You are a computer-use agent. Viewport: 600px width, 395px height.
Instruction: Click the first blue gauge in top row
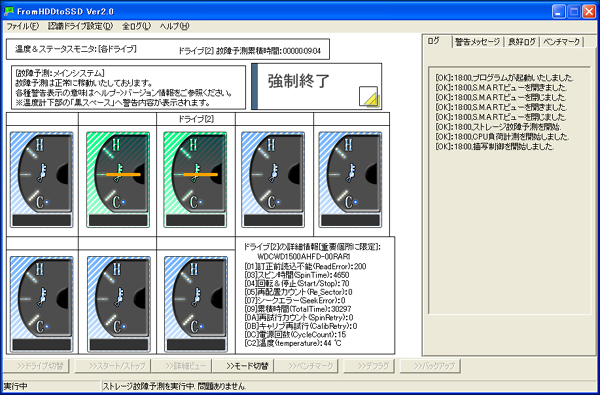pos(42,180)
